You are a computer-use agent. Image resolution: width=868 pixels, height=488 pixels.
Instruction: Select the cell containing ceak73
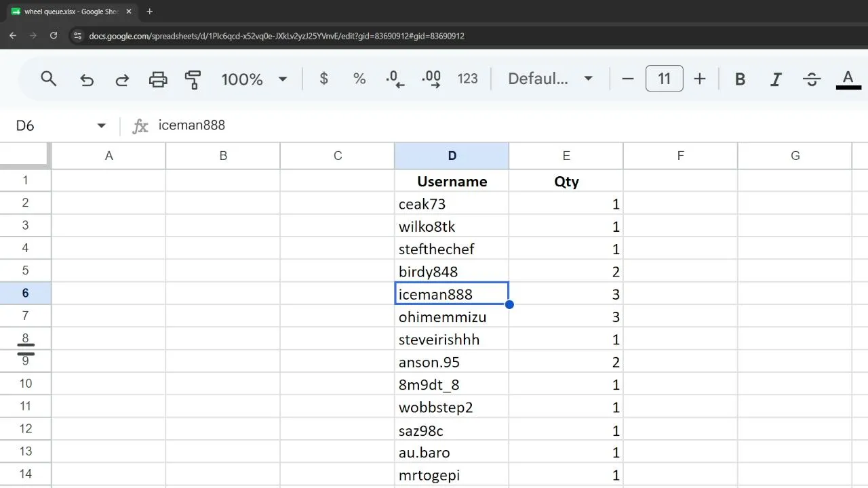[452, 203]
